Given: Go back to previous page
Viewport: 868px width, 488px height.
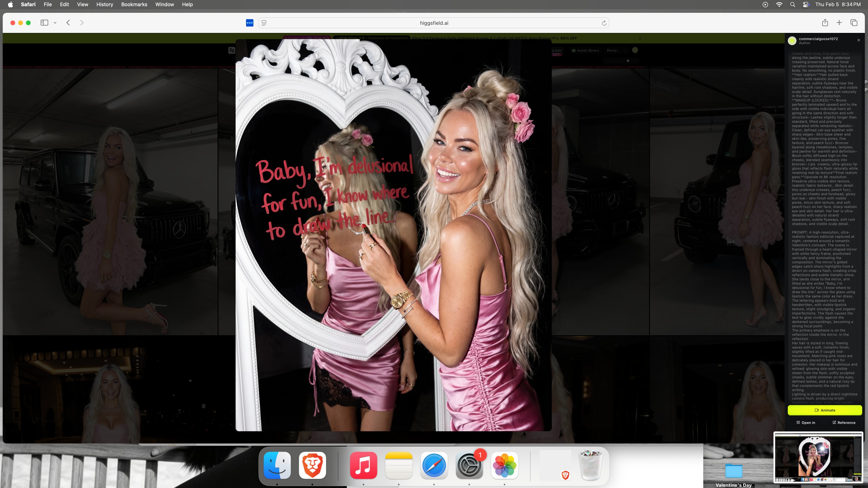Looking at the screenshot, I should (x=68, y=23).
